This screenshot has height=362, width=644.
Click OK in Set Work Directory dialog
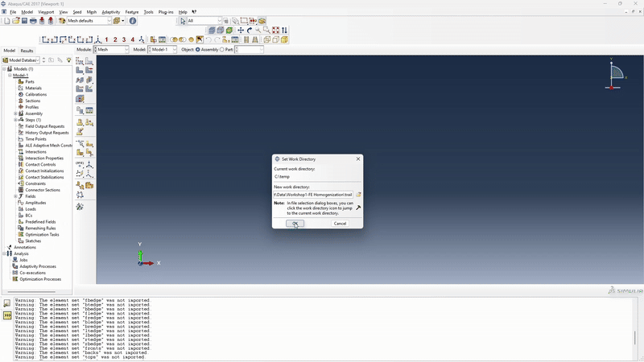pyautogui.click(x=295, y=224)
